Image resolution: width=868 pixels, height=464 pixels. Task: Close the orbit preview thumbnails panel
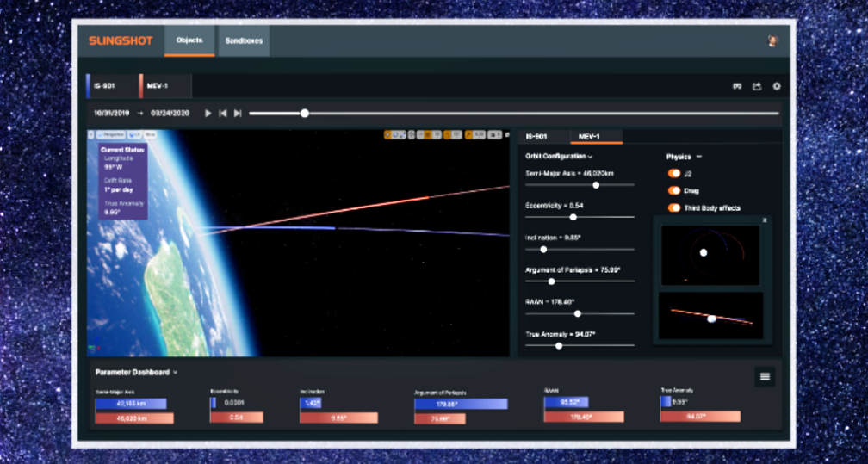764,220
